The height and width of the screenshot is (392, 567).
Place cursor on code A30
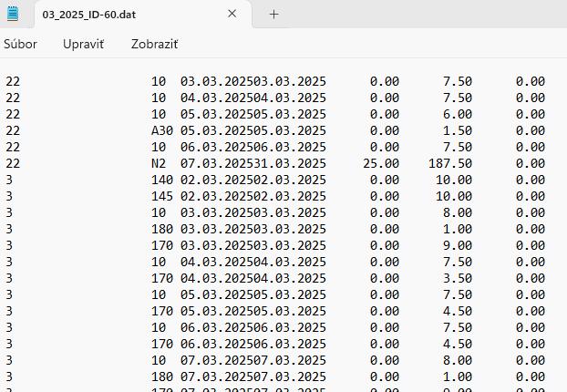coord(162,130)
